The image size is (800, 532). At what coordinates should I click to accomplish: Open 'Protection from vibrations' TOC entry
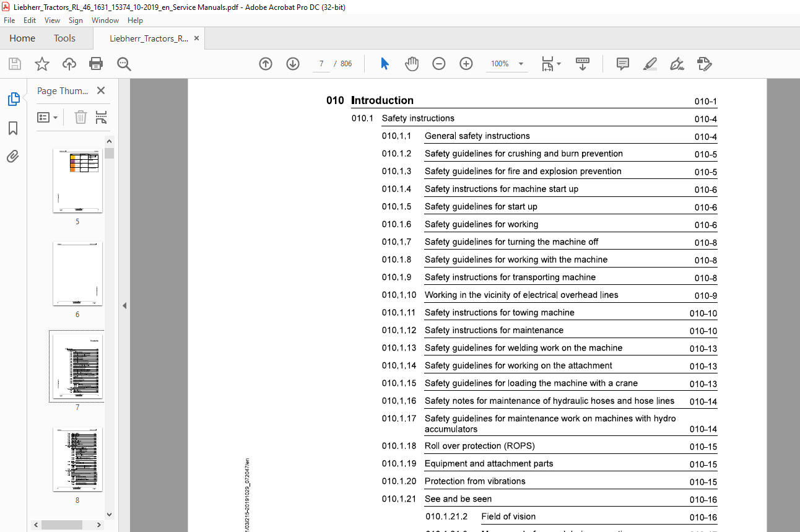click(475, 481)
